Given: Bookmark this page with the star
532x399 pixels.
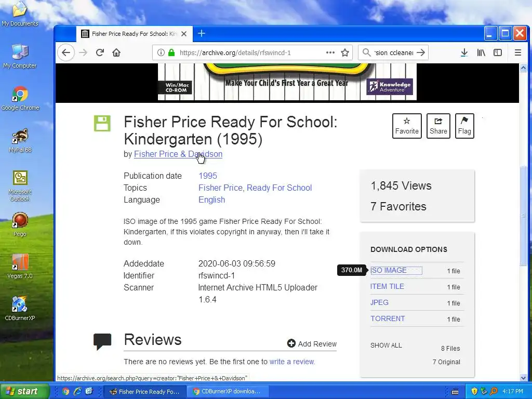Looking at the screenshot, I should coord(345,52).
